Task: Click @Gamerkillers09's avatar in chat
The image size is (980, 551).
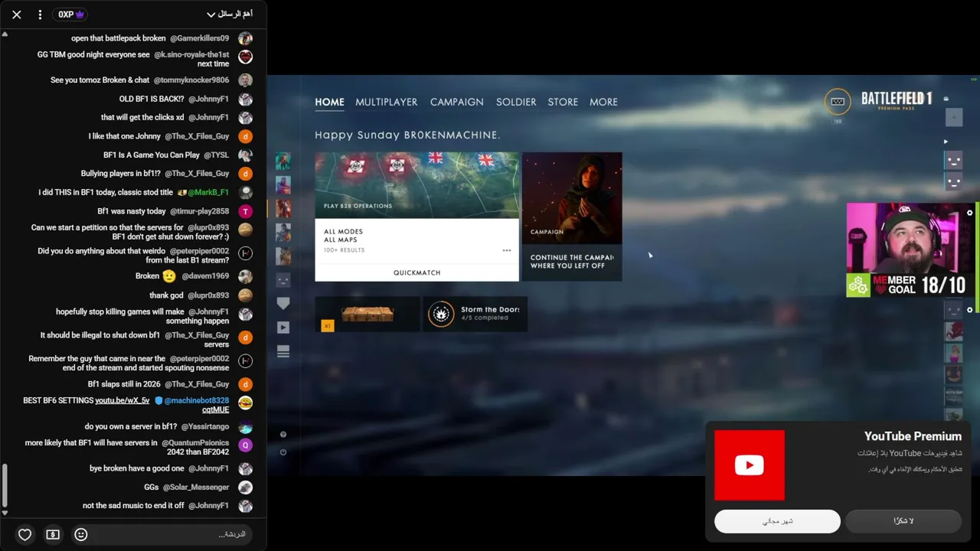Action: (x=245, y=38)
